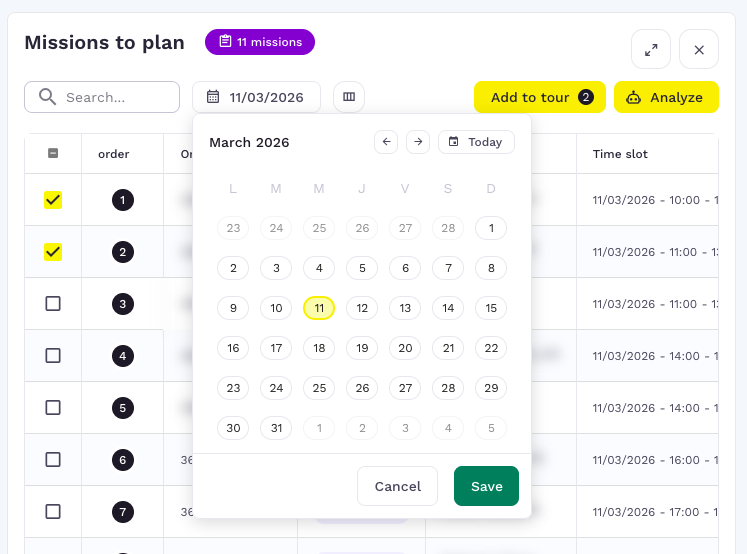Check the third mission row checkbox

[53, 304]
